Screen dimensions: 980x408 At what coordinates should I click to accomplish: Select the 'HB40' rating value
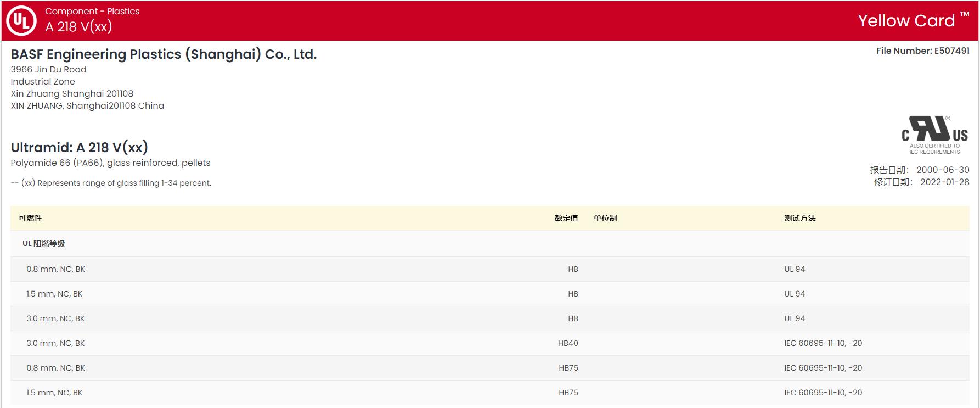[568, 343]
